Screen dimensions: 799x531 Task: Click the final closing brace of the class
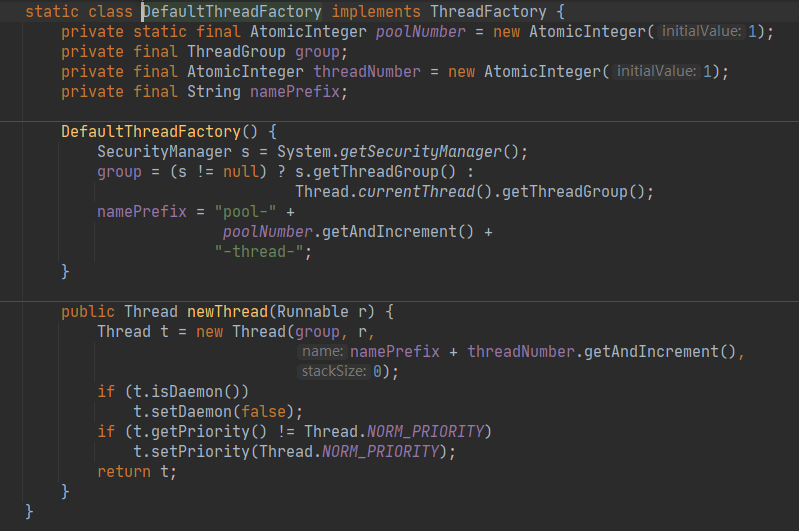(x=29, y=511)
